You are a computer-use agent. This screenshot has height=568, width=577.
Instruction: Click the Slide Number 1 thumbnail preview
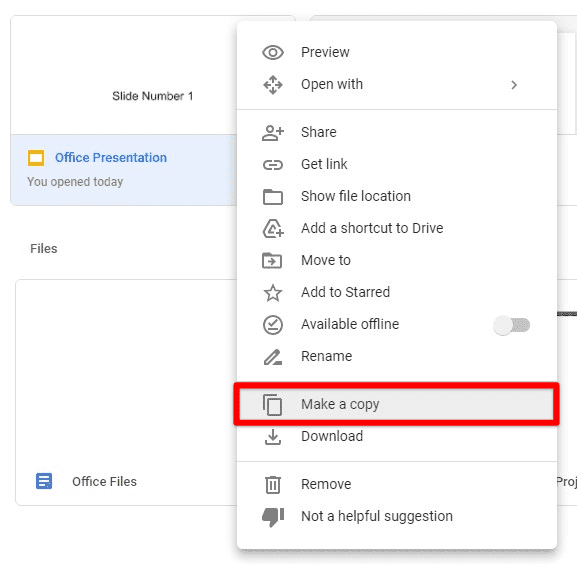point(123,75)
